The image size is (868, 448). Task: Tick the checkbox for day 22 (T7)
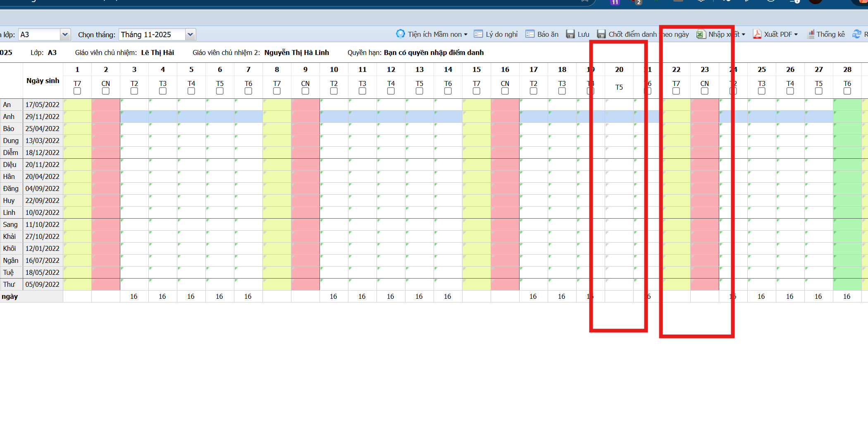coord(676,91)
